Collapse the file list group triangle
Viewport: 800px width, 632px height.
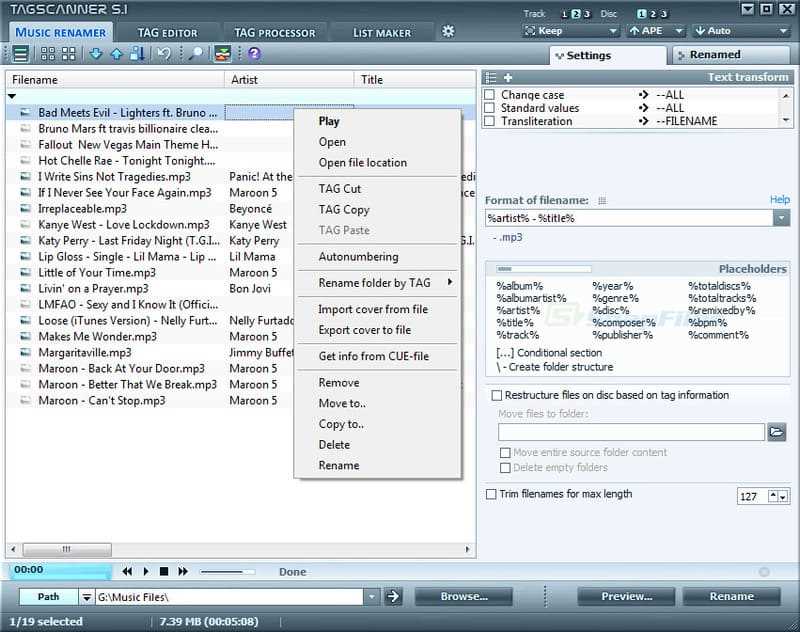(x=12, y=96)
